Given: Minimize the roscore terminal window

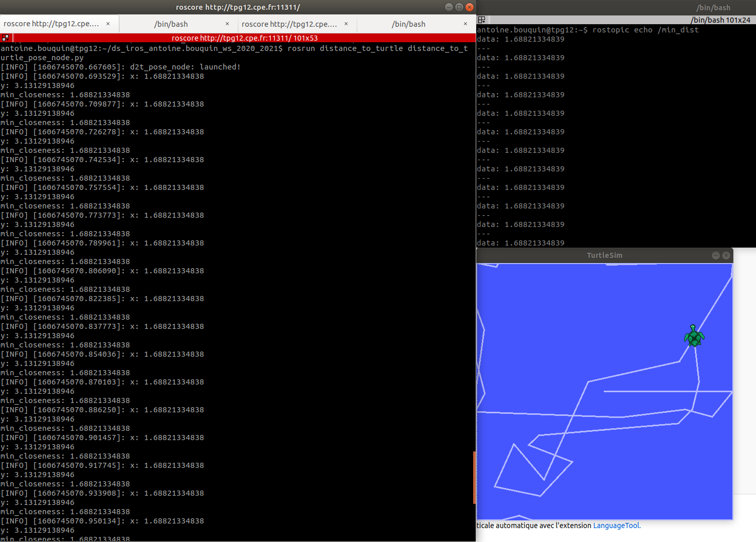Looking at the screenshot, I should click(x=448, y=7).
